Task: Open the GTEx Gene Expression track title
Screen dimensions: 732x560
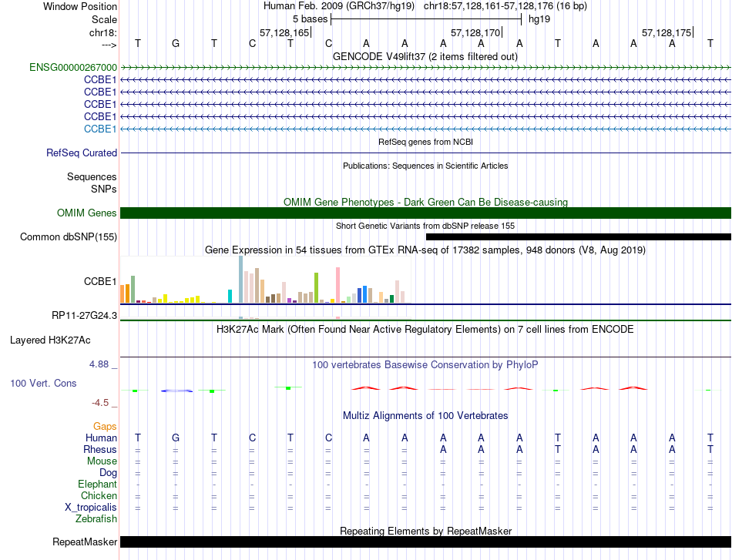Action: pyautogui.click(x=425, y=250)
